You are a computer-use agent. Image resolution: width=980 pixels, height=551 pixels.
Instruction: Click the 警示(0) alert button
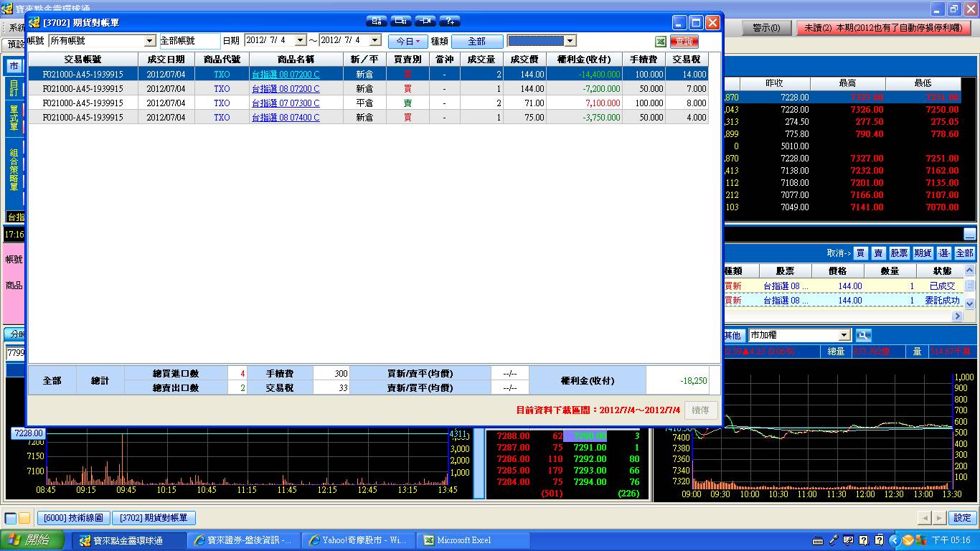[x=765, y=28]
